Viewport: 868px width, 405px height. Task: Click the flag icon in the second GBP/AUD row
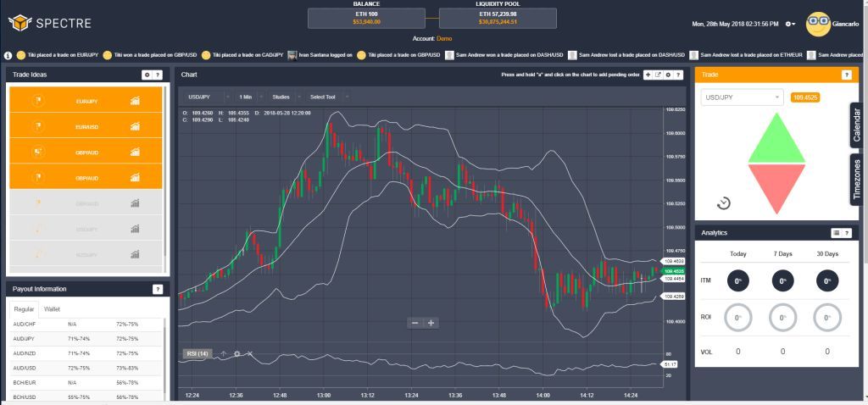click(38, 178)
